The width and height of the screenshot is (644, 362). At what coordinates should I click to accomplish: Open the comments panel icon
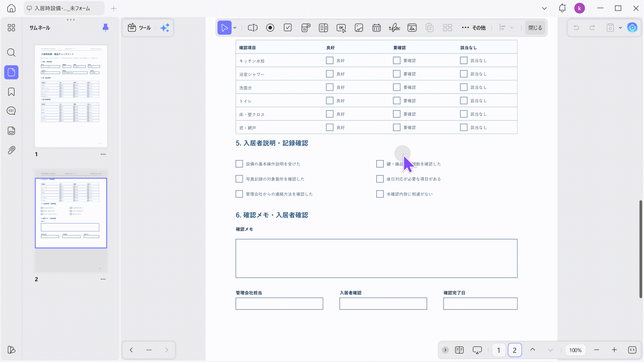point(11,111)
